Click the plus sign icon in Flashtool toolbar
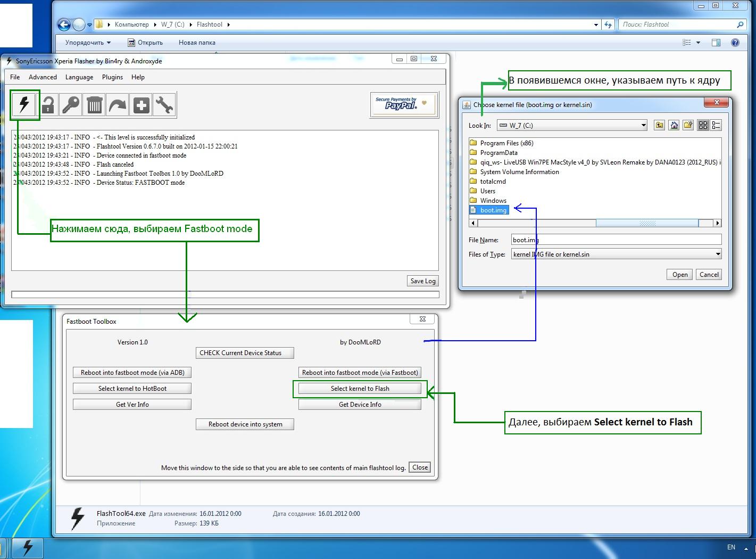The height and width of the screenshot is (559, 756). tap(141, 104)
